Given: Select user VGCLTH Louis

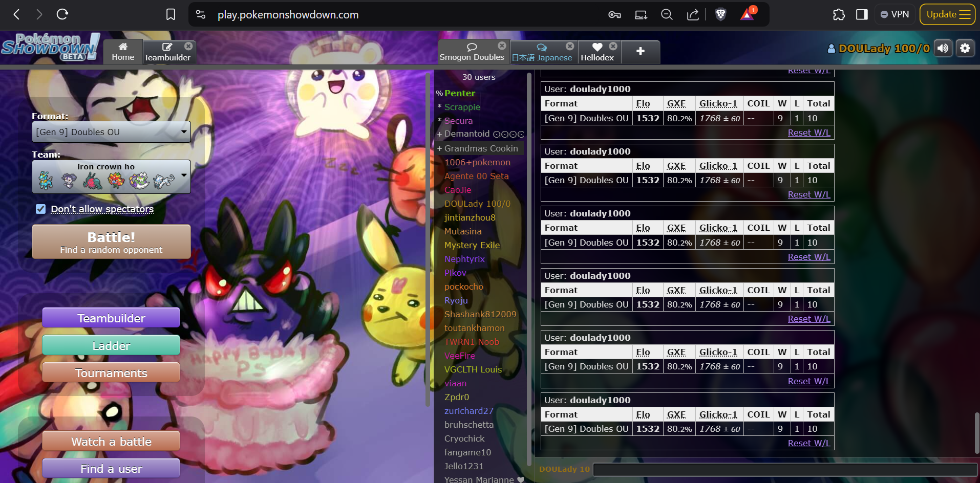Looking at the screenshot, I should coord(473,369).
